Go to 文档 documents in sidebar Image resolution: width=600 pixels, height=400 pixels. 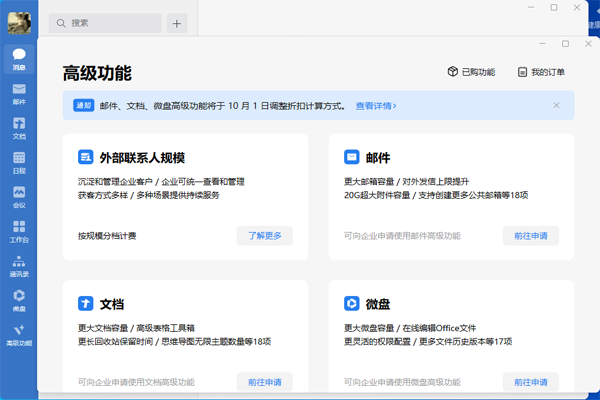click(19, 128)
